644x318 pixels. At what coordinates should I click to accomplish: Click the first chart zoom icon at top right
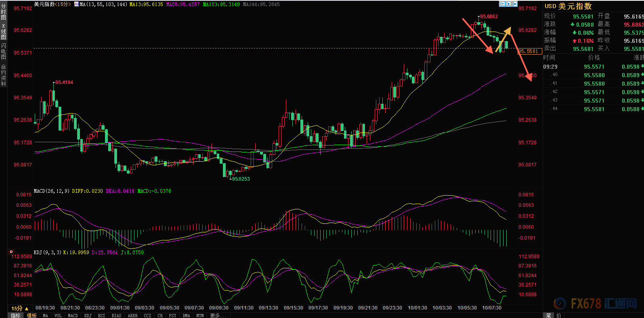tap(502, 4)
